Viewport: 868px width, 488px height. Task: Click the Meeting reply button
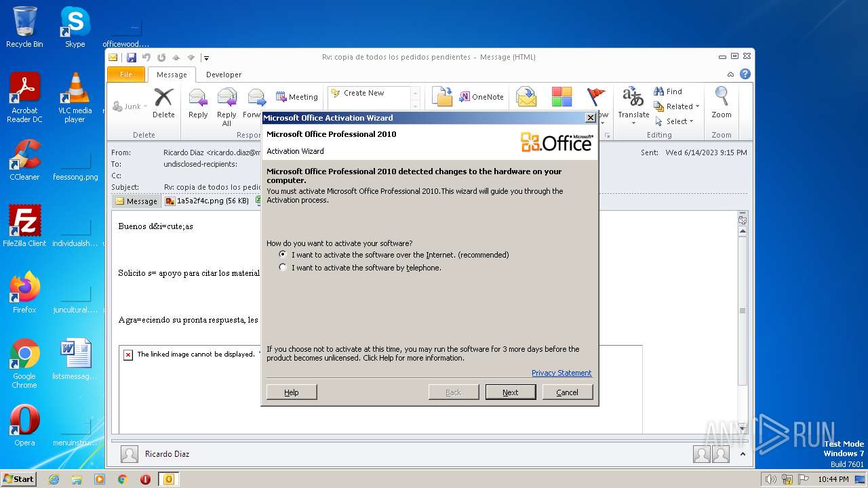(297, 97)
